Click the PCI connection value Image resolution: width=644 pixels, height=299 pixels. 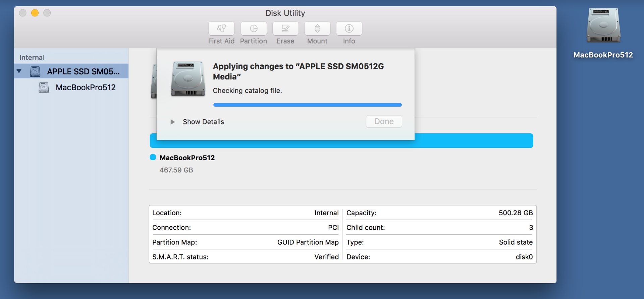[333, 228]
